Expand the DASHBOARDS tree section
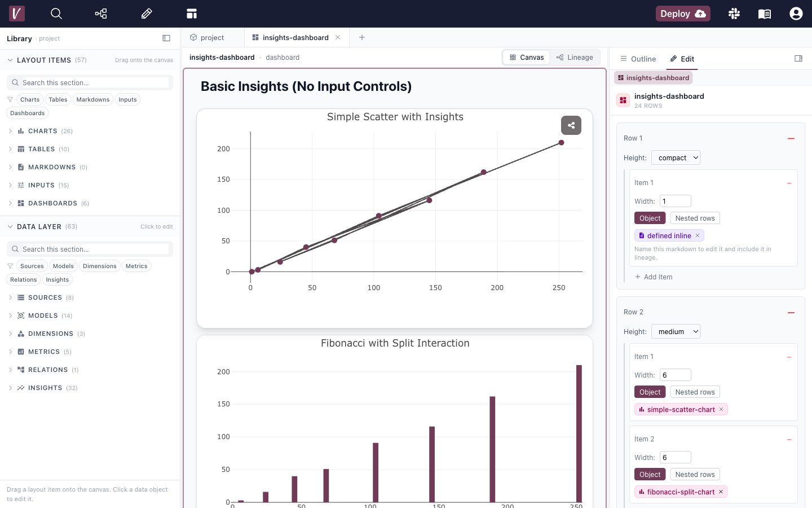 tap(10, 203)
